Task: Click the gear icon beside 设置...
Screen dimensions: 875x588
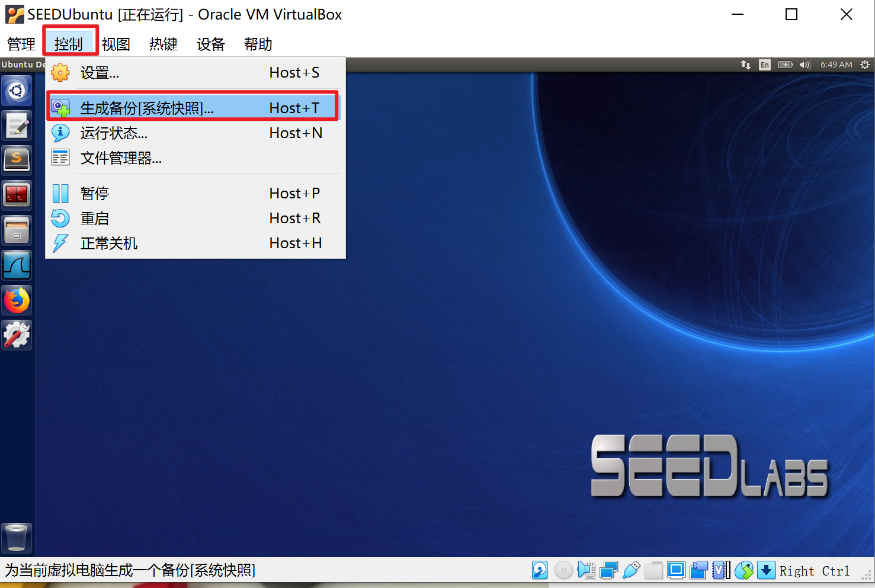Action: pos(60,73)
